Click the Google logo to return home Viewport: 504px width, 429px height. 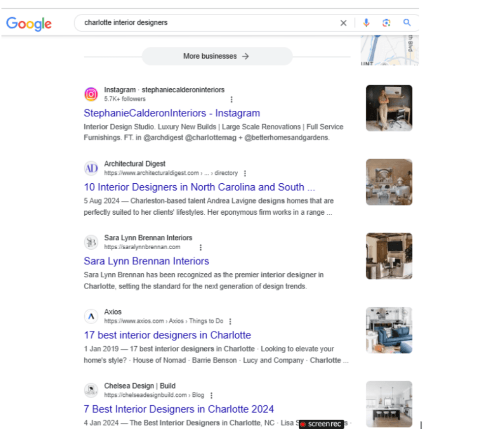(x=29, y=24)
